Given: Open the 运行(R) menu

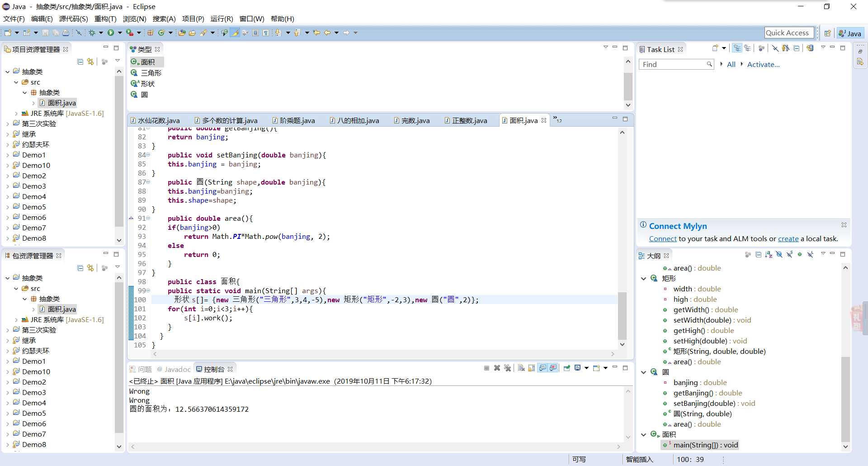Looking at the screenshot, I should click(222, 19).
